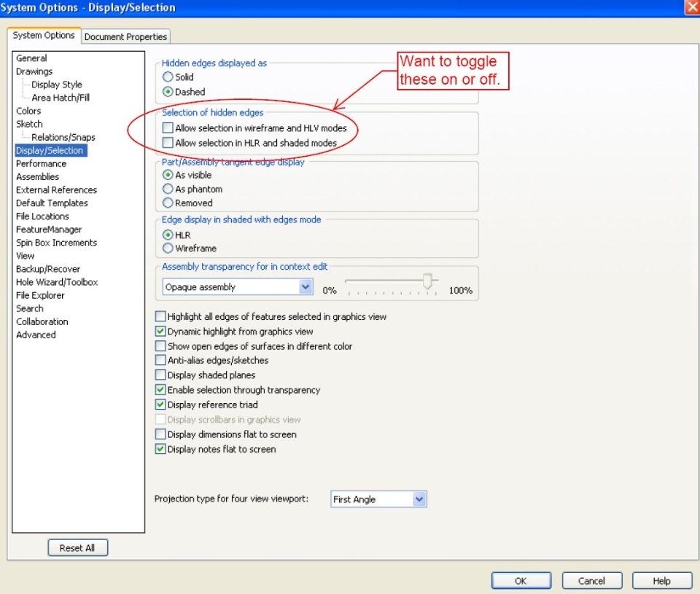Select the System Options tab
Screen dimensions: 700x594
pos(44,35)
